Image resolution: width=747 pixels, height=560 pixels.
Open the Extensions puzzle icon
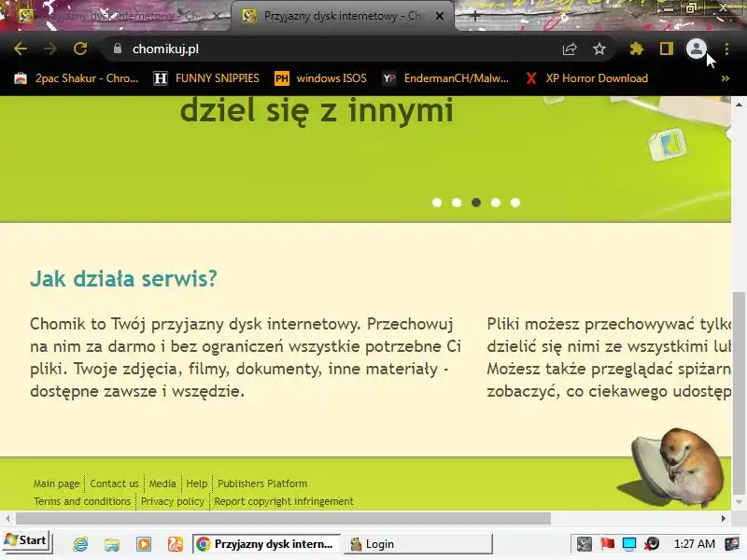tap(637, 49)
